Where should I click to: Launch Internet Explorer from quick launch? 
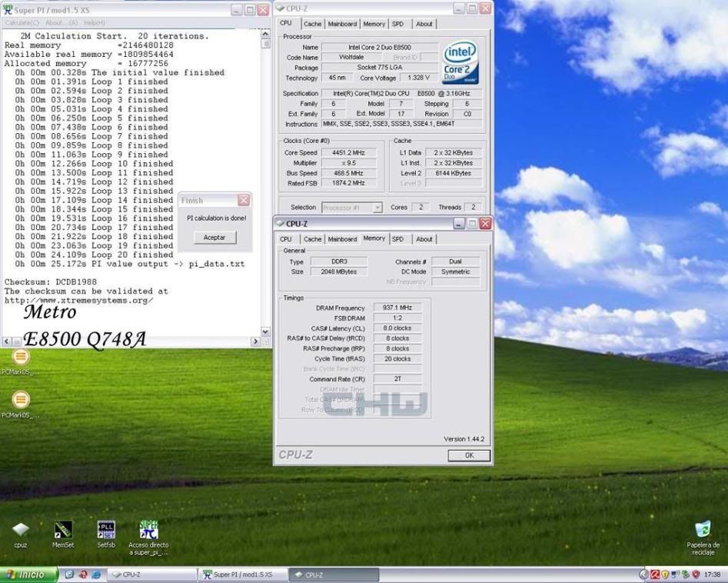96,575
